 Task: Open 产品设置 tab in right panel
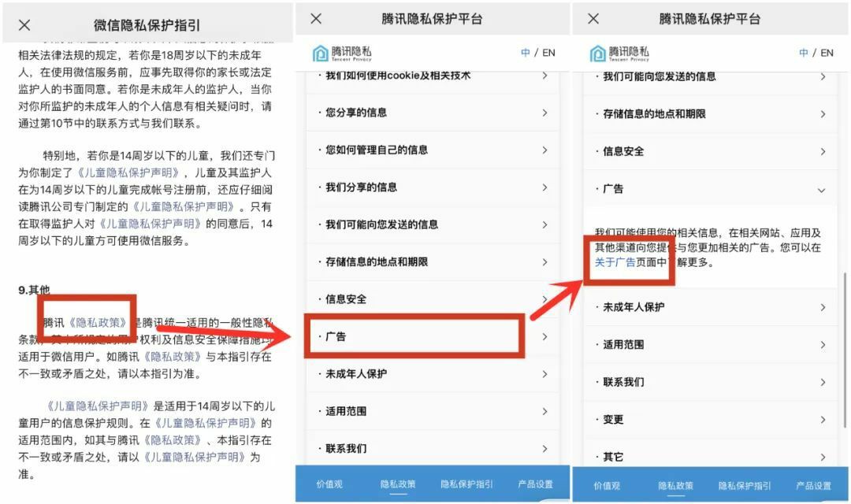[813, 486]
